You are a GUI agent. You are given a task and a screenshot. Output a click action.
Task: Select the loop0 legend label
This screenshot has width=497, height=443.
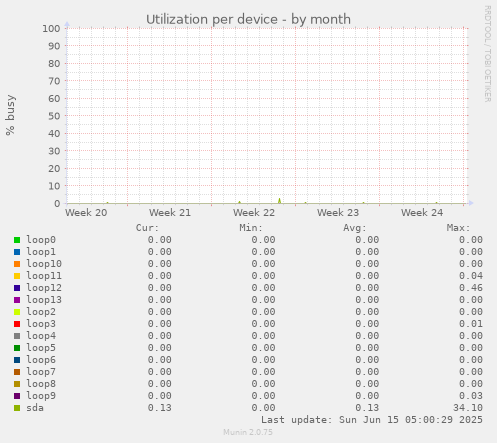(x=41, y=240)
